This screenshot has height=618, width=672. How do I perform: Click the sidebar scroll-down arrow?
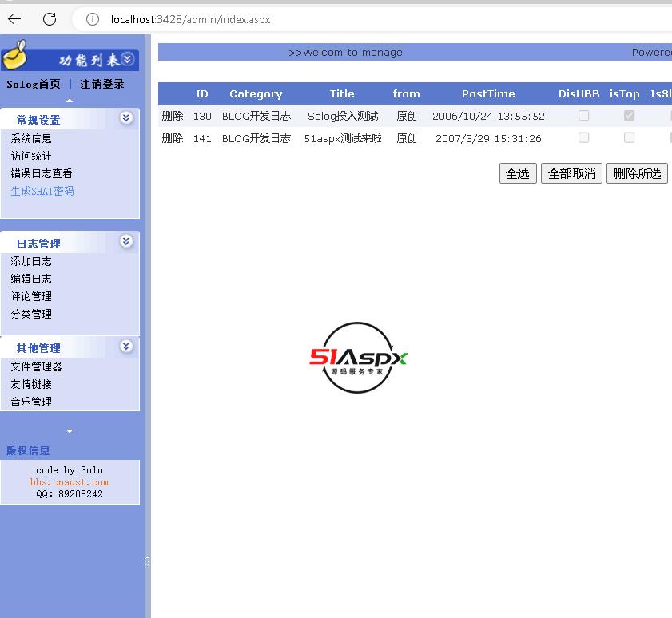point(70,431)
